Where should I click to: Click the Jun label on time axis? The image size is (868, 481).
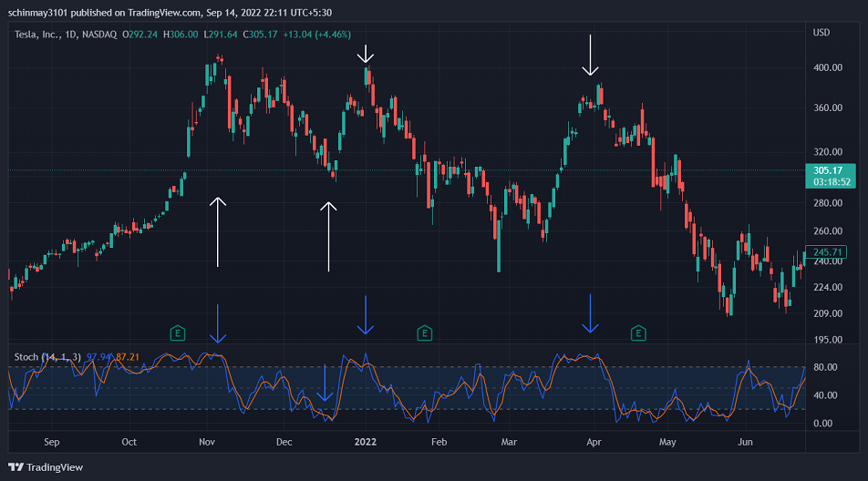[x=745, y=442]
